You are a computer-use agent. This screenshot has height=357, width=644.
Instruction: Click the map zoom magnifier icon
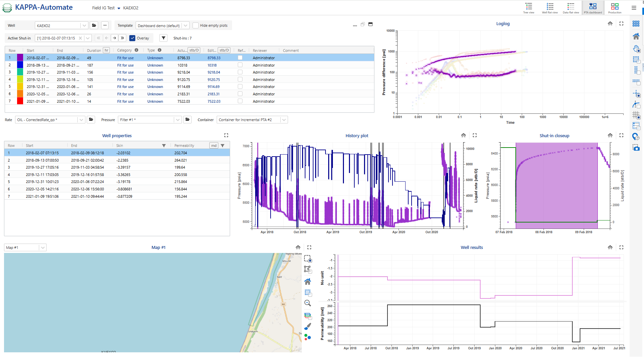(x=307, y=303)
